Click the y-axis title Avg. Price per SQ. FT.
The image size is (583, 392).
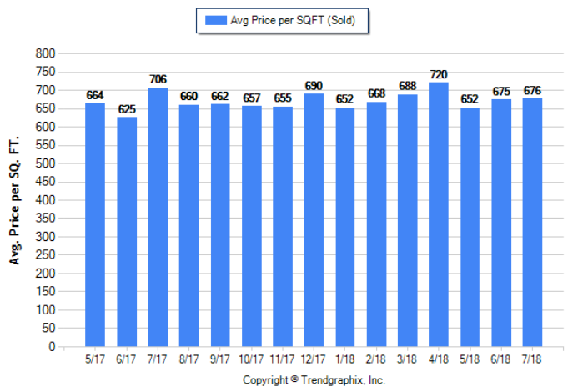click(x=14, y=201)
